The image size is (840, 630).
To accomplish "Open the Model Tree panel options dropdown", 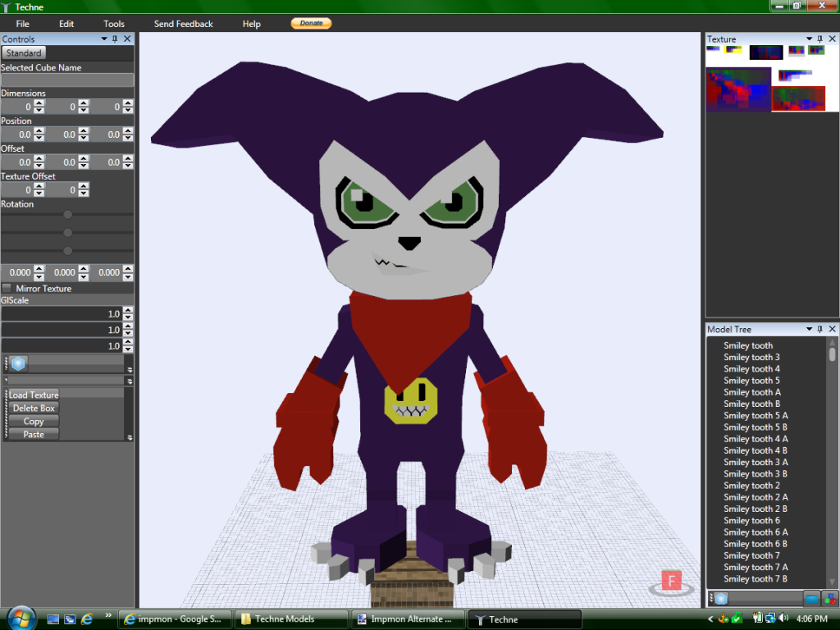I will [x=809, y=329].
